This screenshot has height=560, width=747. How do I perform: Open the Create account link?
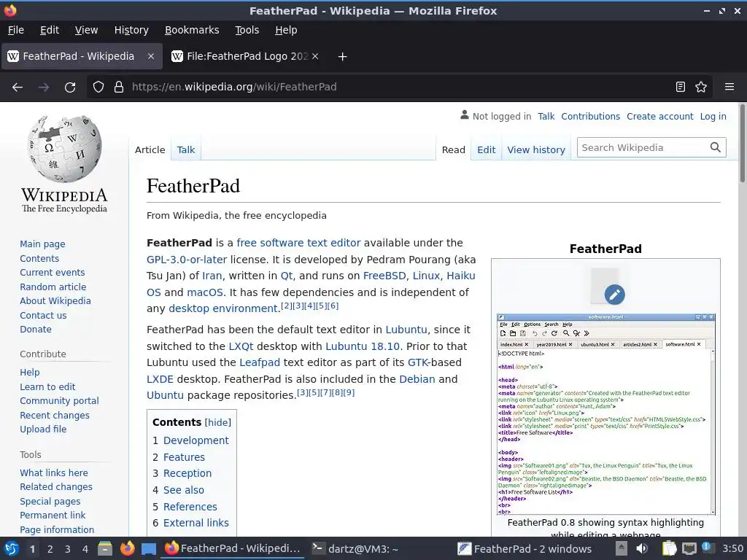click(x=659, y=116)
